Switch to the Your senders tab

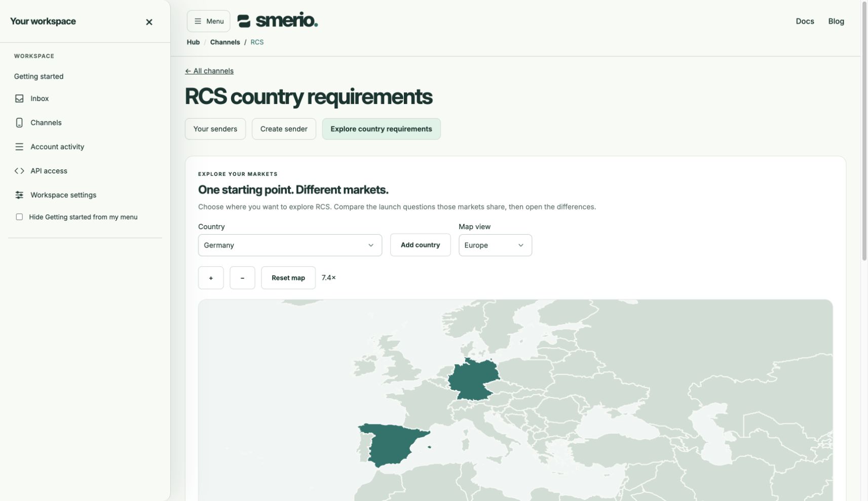215,129
